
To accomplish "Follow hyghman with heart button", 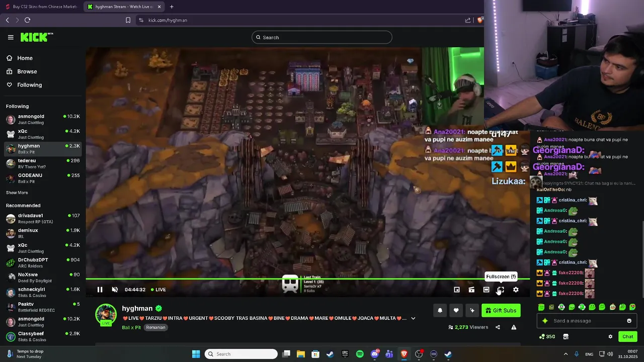I will [x=456, y=310].
